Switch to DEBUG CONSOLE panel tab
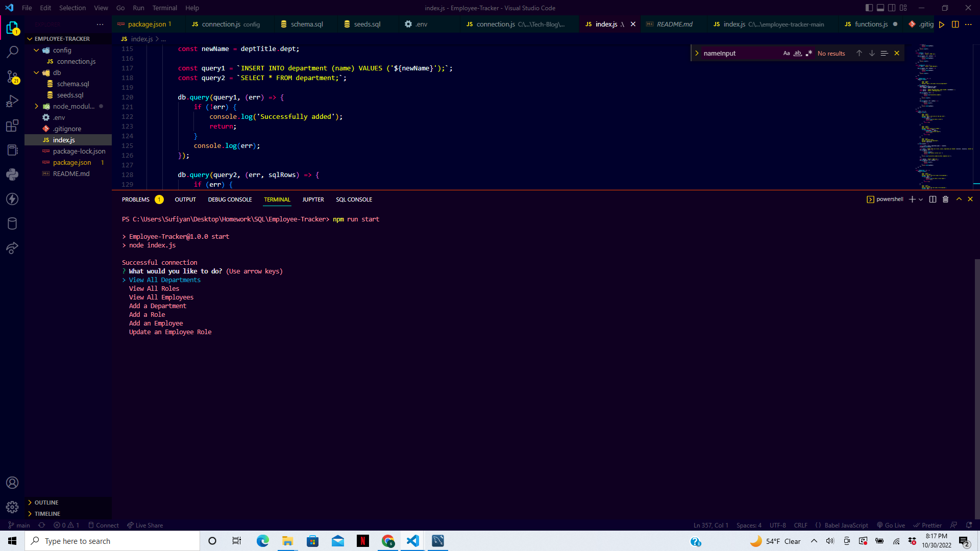980x551 pixels. pyautogui.click(x=230, y=199)
